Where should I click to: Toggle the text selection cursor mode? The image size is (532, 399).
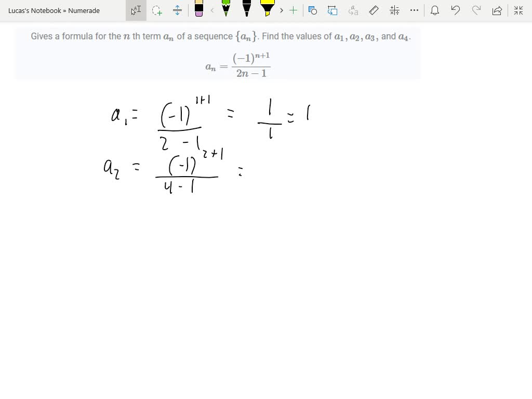point(136,10)
